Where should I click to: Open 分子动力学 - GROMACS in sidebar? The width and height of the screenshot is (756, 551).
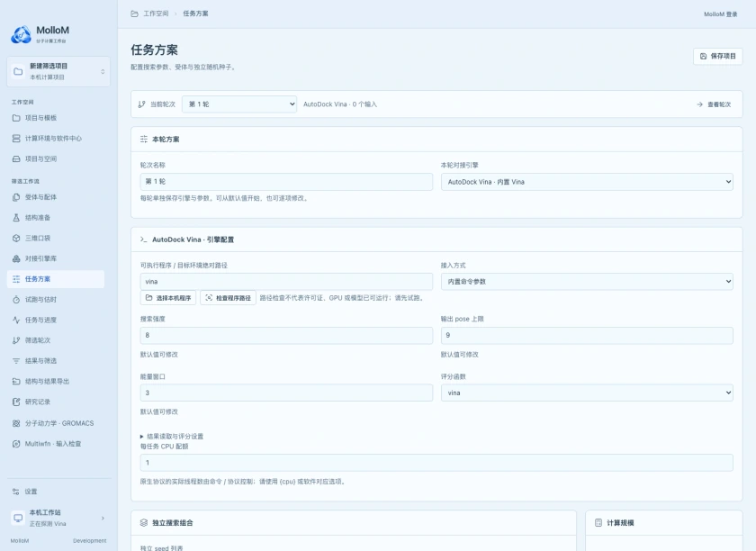(56, 423)
